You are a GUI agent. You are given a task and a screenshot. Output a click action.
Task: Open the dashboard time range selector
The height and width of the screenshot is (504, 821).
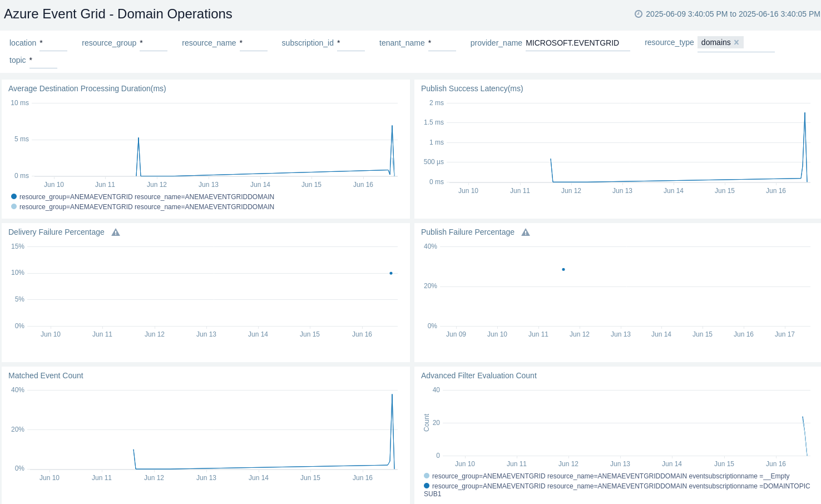pos(728,14)
